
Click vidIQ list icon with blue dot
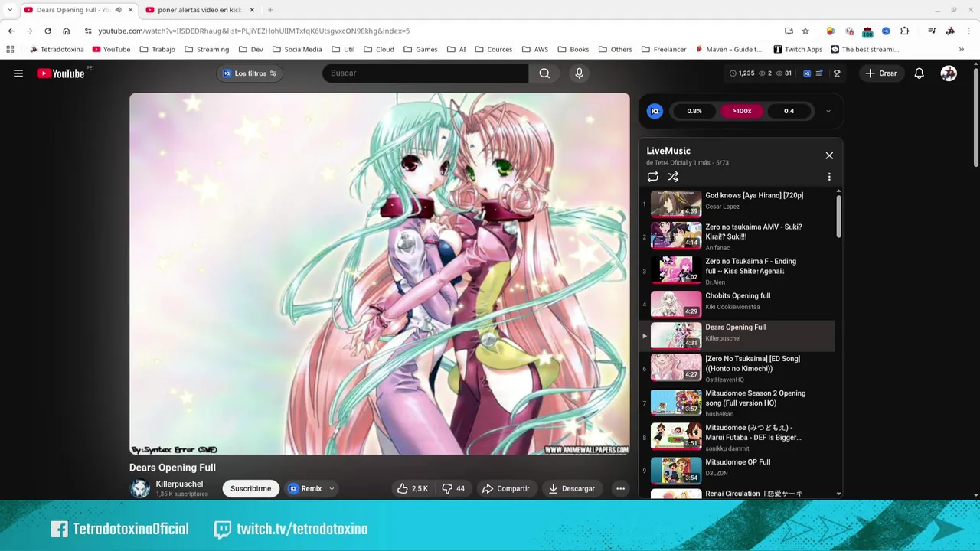click(820, 73)
